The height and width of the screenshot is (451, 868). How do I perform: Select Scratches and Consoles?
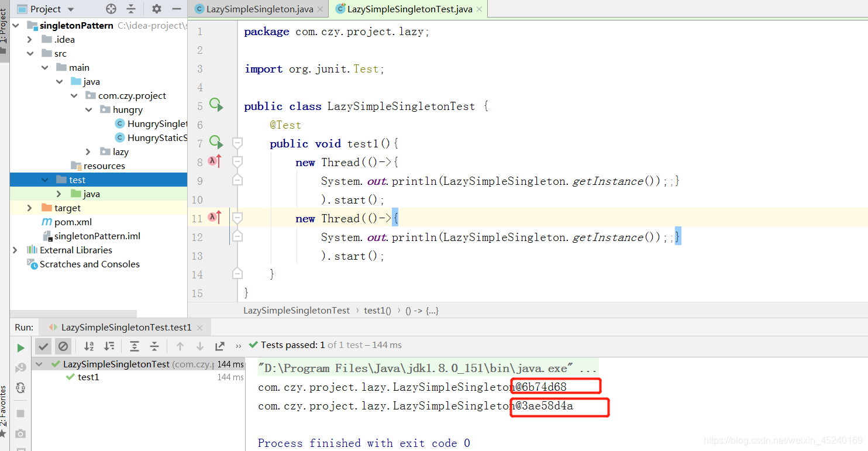[84, 264]
